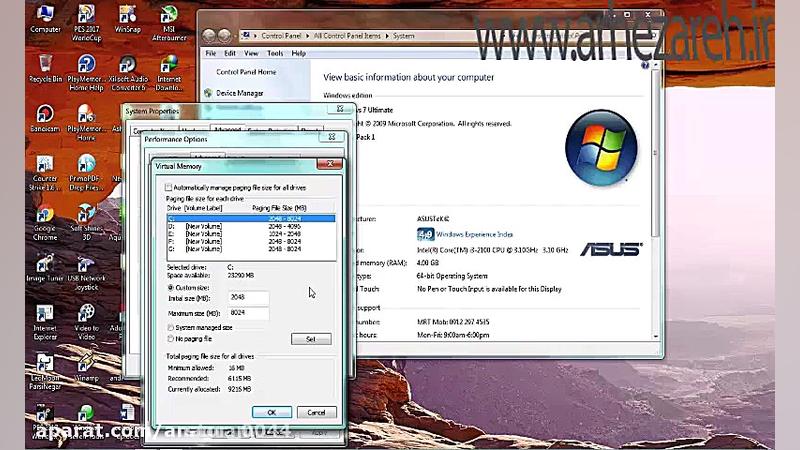
Task: Open the File menu
Action: click(x=211, y=53)
